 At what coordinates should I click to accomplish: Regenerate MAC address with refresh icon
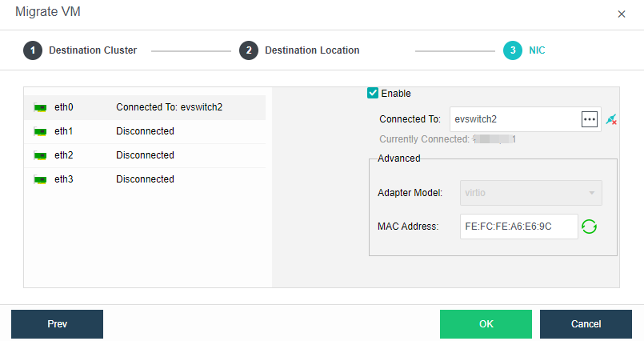[x=590, y=227]
